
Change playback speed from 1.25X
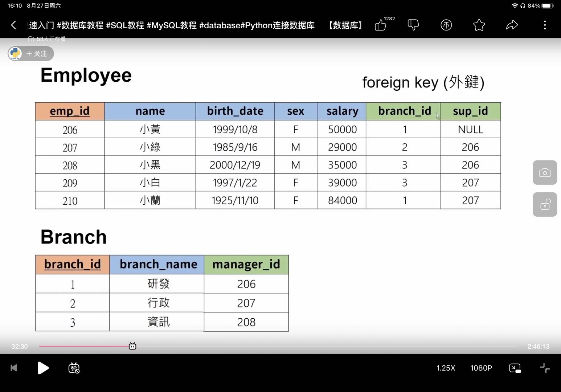(x=446, y=368)
